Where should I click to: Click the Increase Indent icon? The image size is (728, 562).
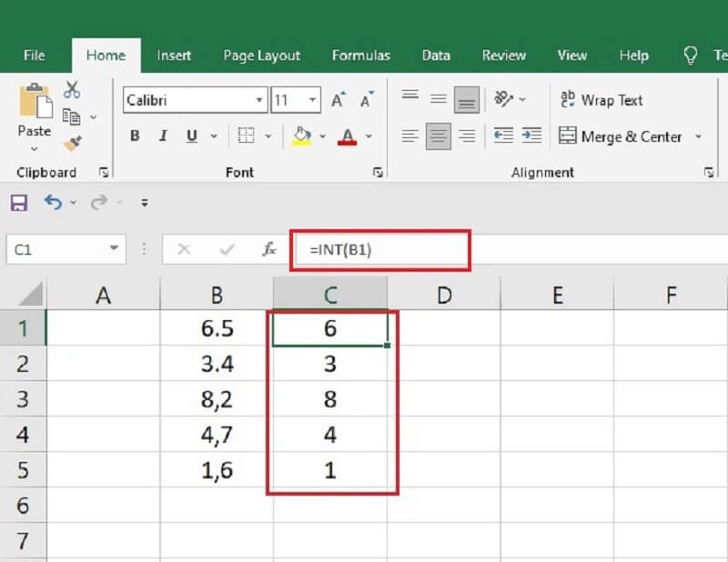click(x=531, y=136)
